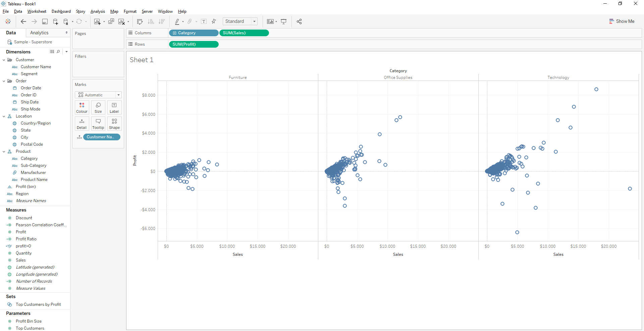644x331 pixels.
Task: Activate the search in Dimensions pane
Action: [58, 51]
